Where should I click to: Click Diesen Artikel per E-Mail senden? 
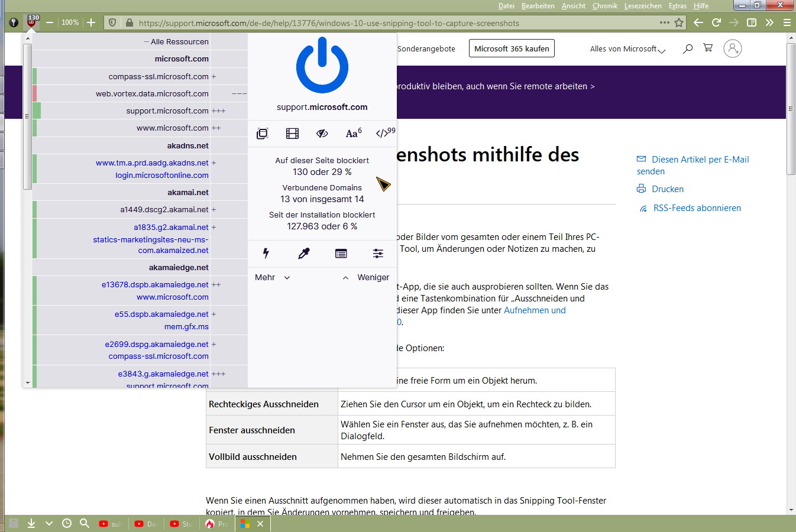pos(693,166)
